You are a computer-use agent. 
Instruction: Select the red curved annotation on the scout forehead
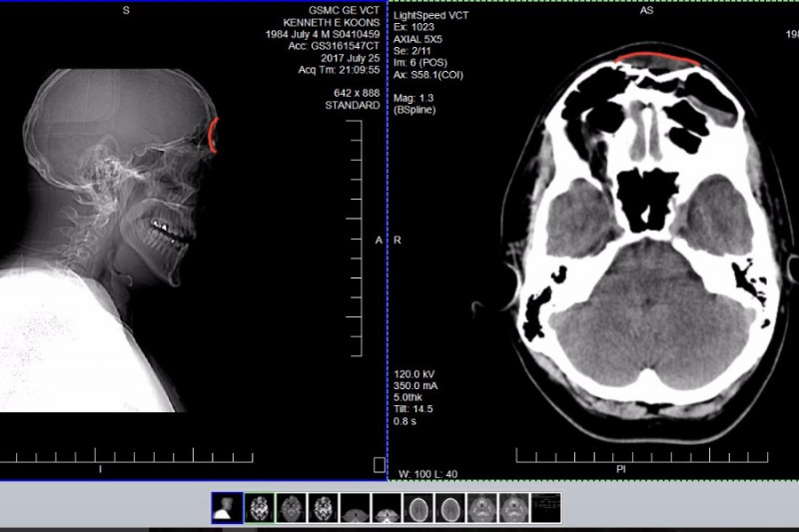[212, 135]
